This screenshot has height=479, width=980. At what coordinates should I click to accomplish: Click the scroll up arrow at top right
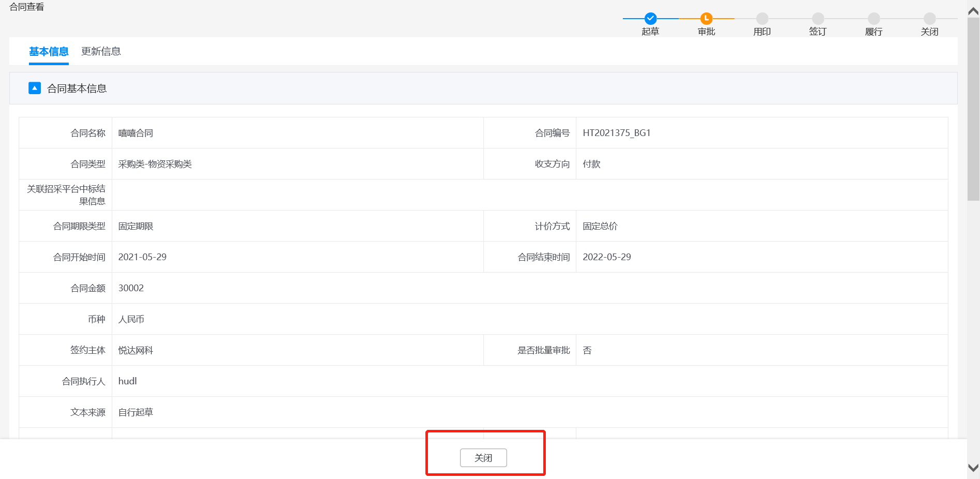coord(973,10)
